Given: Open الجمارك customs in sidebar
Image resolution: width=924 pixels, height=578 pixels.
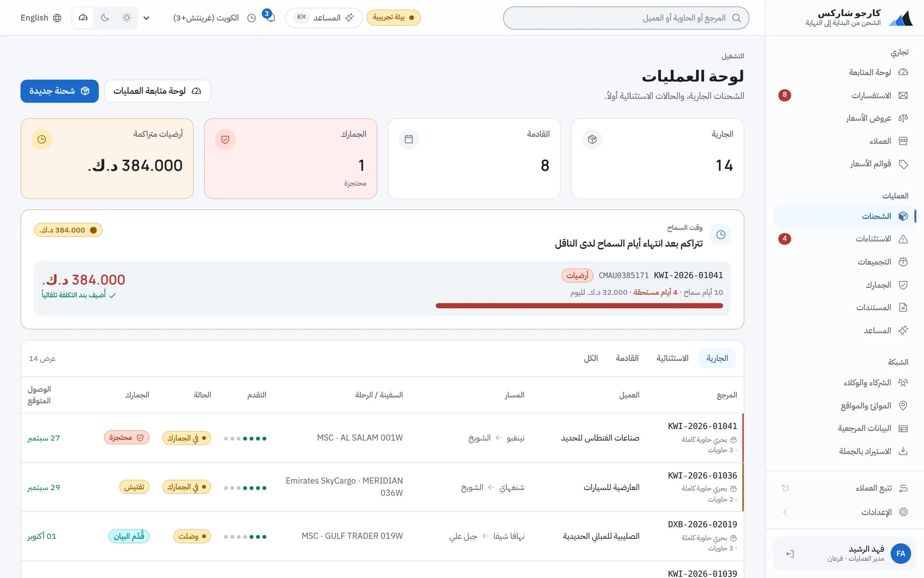Looking at the screenshot, I should coord(844,285).
